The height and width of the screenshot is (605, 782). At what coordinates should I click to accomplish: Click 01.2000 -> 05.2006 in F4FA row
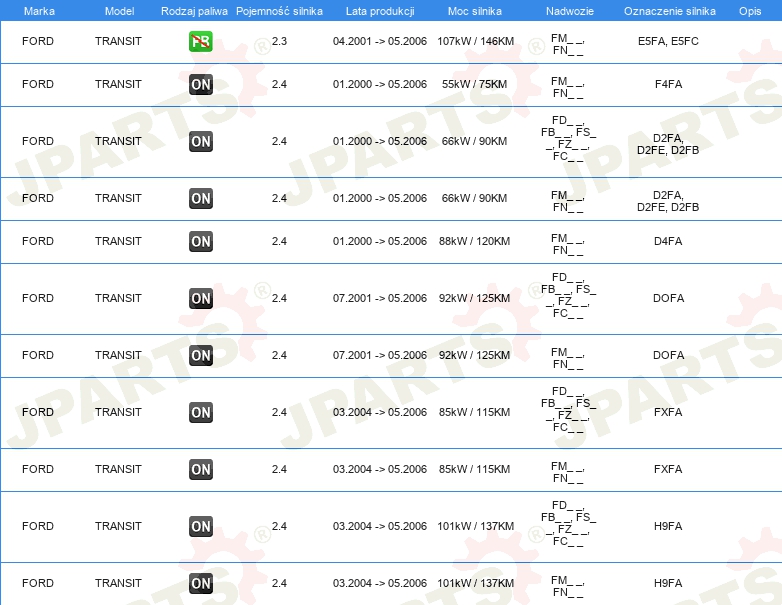pyautogui.click(x=380, y=84)
